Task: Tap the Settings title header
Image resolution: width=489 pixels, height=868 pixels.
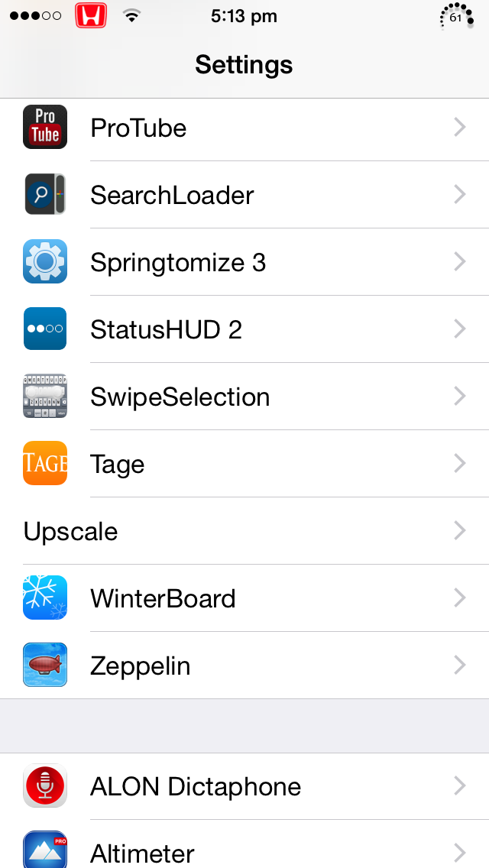Action: point(244,65)
